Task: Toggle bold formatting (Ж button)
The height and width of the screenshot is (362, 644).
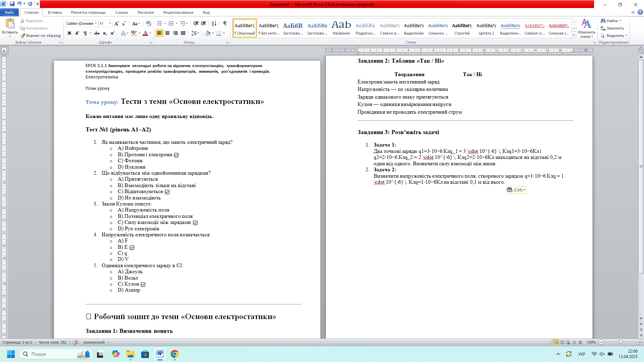Action: 69,33
